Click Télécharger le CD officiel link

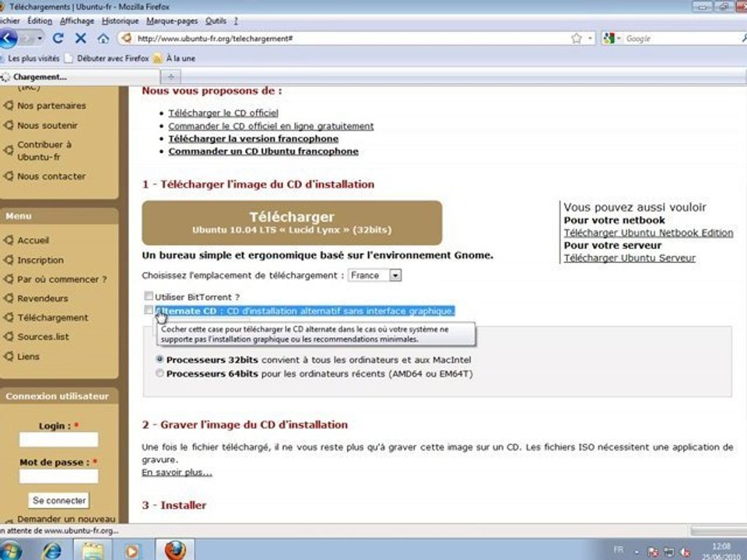(223, 113)
